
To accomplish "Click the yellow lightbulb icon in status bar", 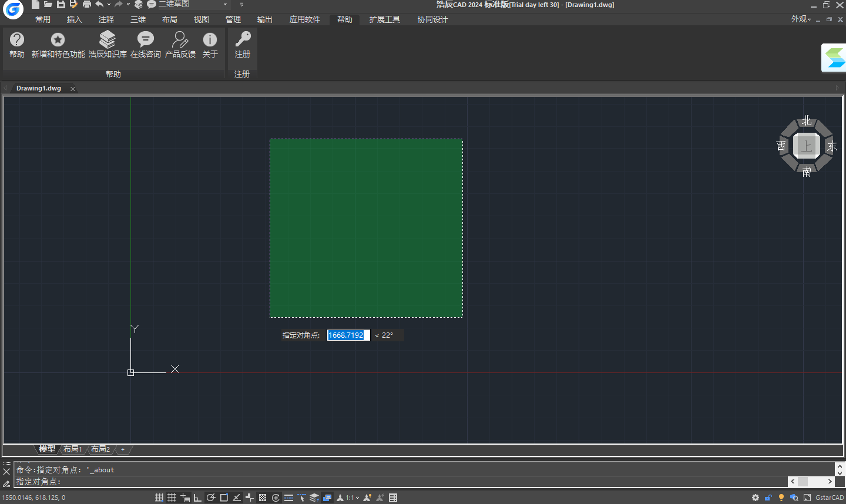I will click(x=781, y=498).
